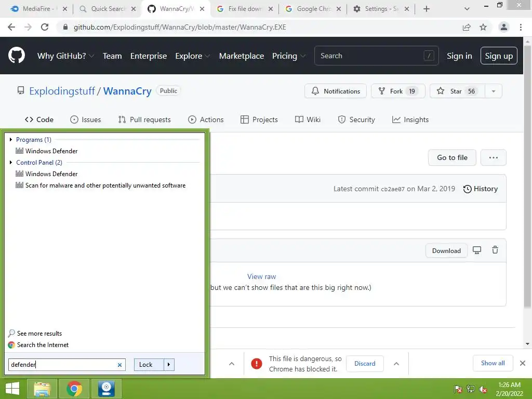532x399 pixels.
Task: Close the Settings tab
Action: tap(407, 9)
